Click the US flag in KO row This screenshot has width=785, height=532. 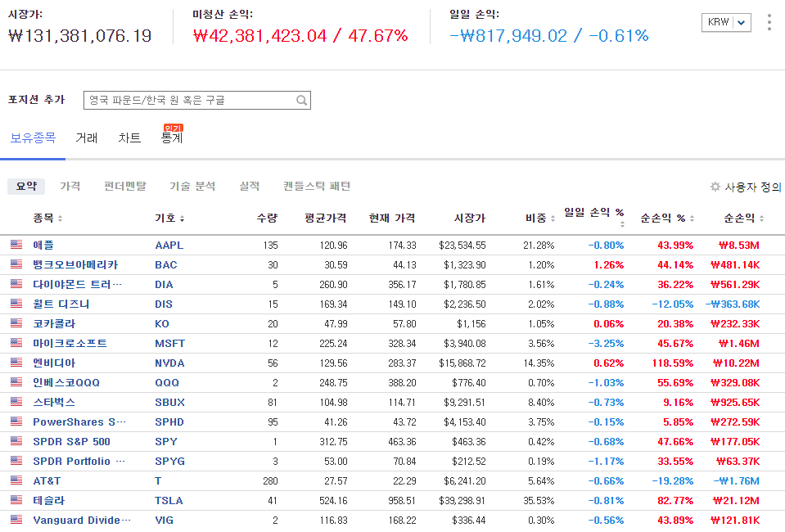(x=16, y=322)
